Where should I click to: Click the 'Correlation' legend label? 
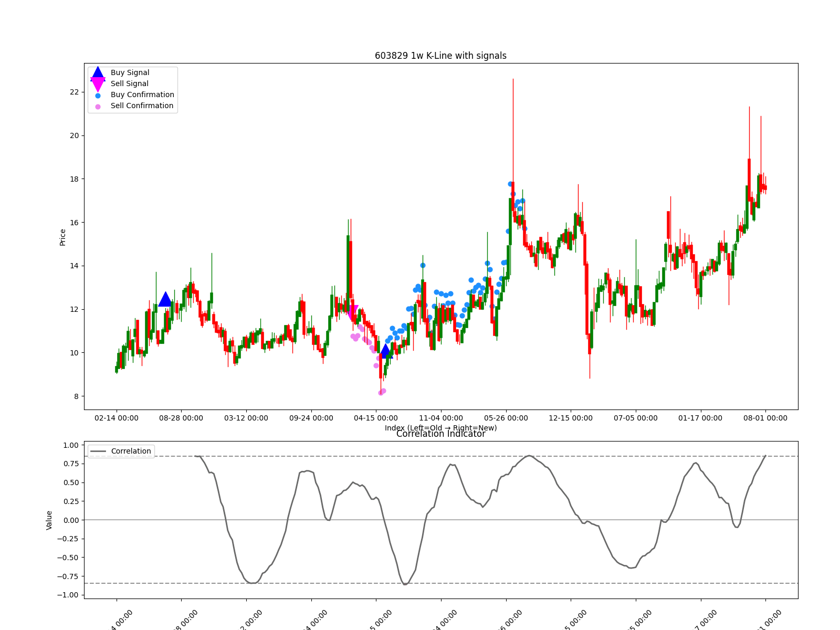131,451
